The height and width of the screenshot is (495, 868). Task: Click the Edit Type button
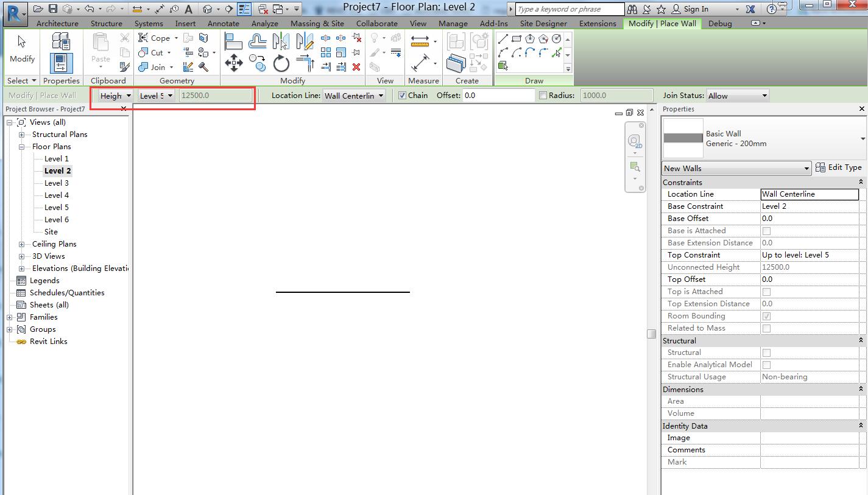839,167
